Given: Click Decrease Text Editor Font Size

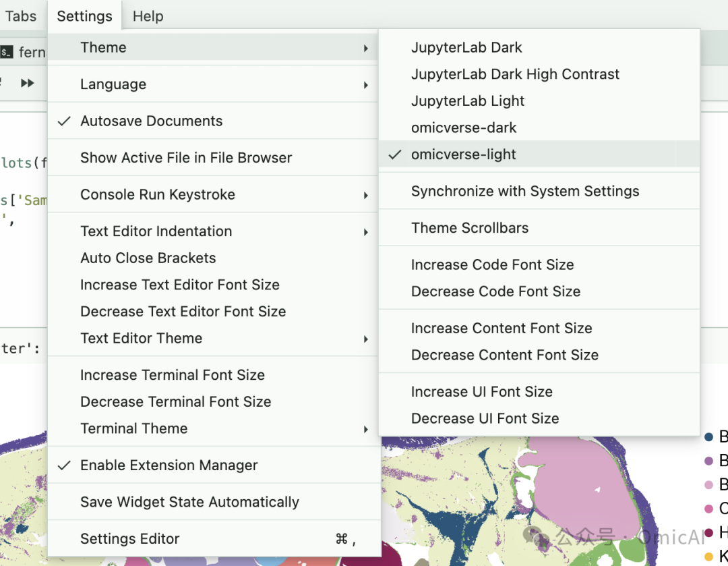Looking at the screenshot, I should [x=212, y=312].
